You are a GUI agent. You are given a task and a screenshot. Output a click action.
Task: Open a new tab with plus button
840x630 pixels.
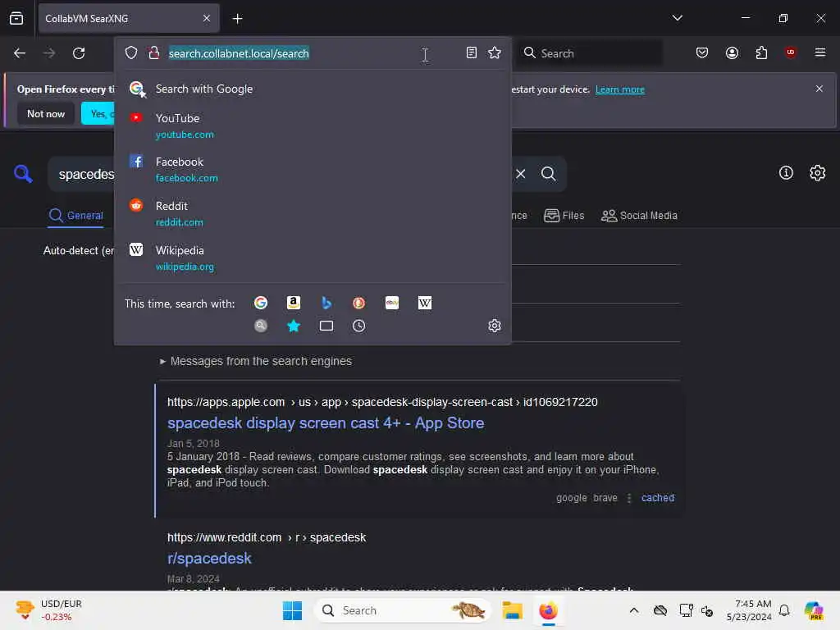237,19
